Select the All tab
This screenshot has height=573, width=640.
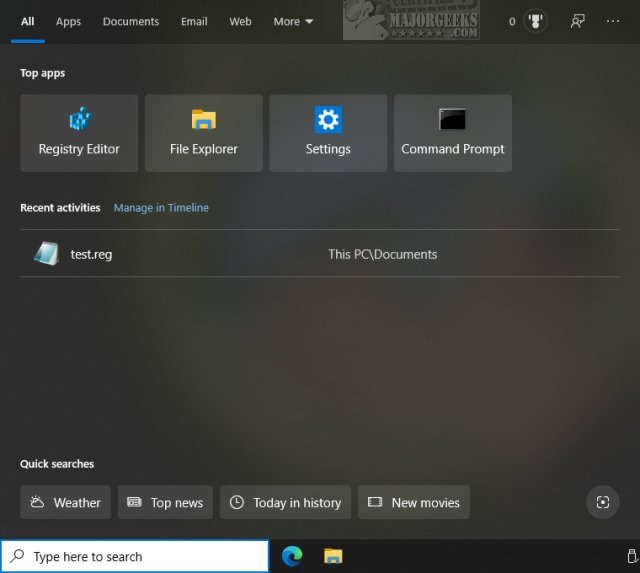click(x=27, y=21)
